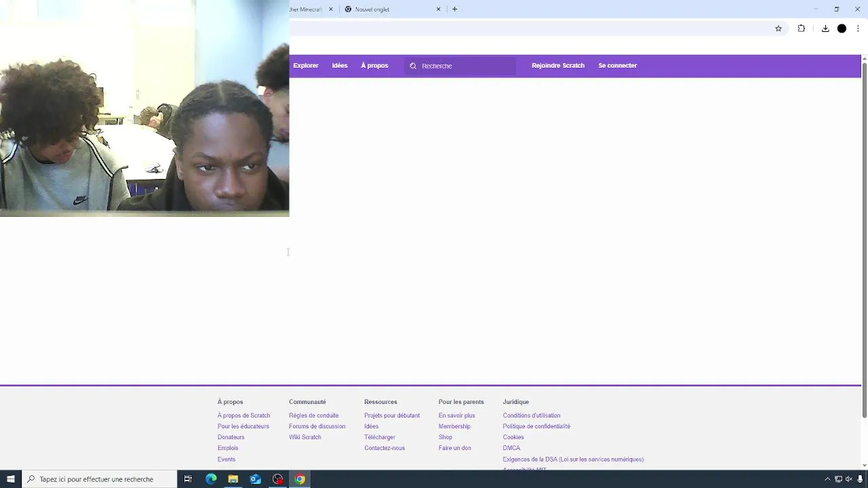Open File Explorer from taskbar

pos(233,479)
